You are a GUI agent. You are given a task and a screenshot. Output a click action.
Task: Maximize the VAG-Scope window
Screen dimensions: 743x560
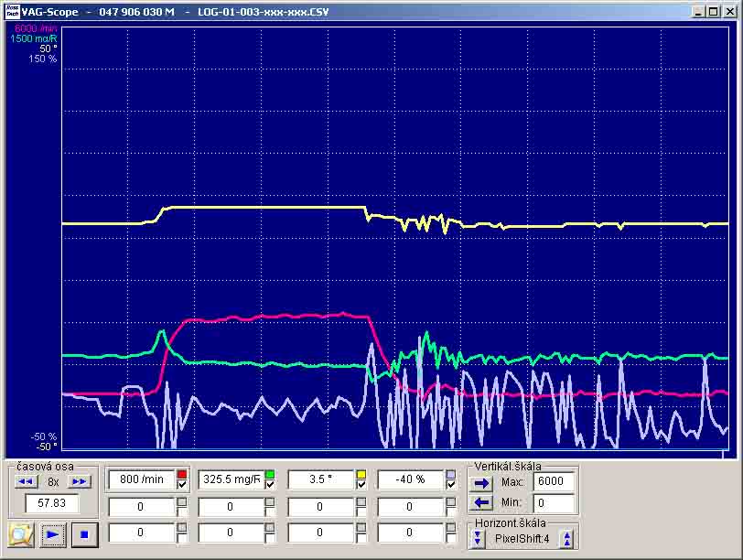pos(713,11)
